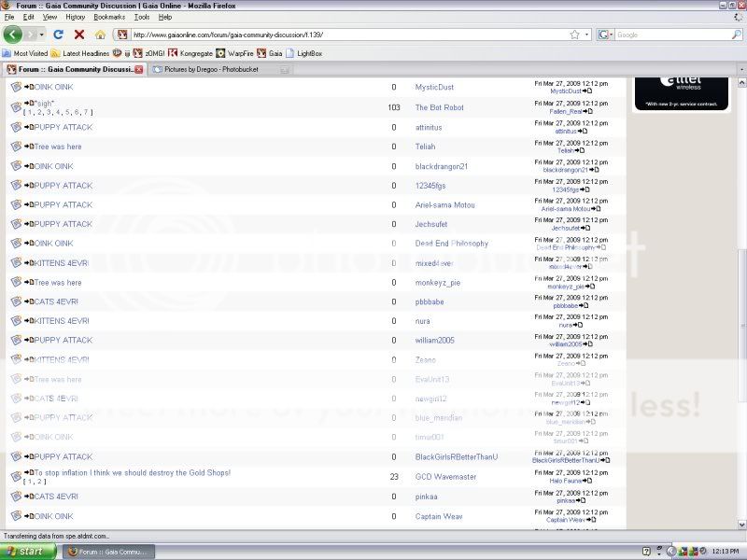
Task: Jump to last post by Fallen_Real arrow icon
Action: [x=588, y=111]
